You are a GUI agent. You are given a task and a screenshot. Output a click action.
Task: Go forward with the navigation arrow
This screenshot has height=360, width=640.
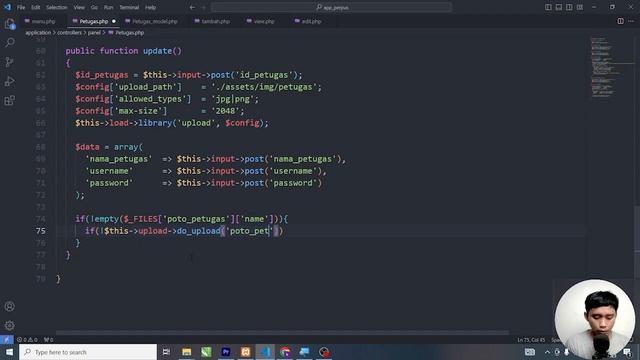204,7
